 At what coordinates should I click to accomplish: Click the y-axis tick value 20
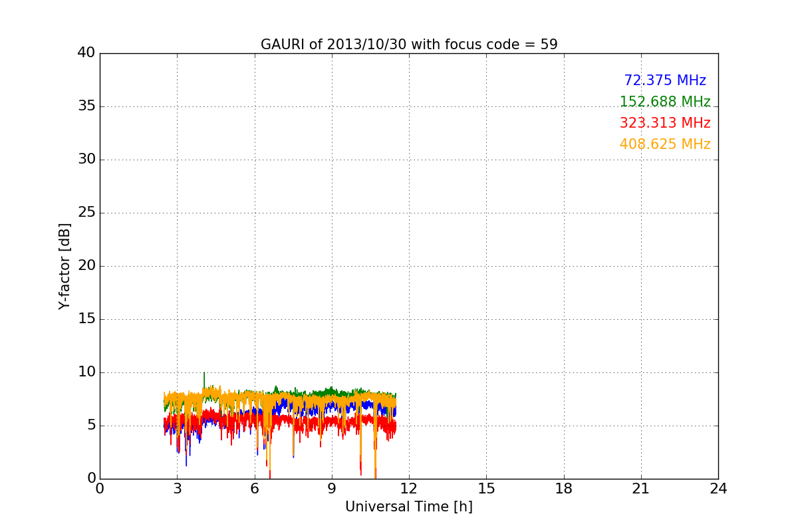86,266
